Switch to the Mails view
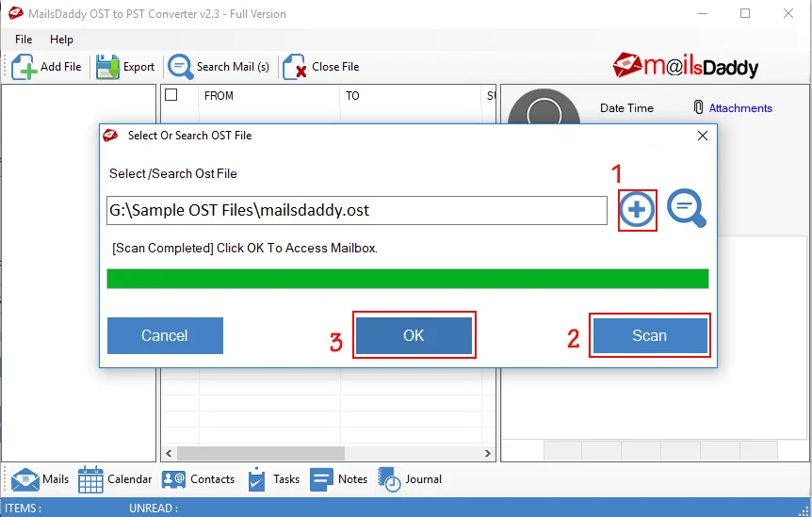 25,479
